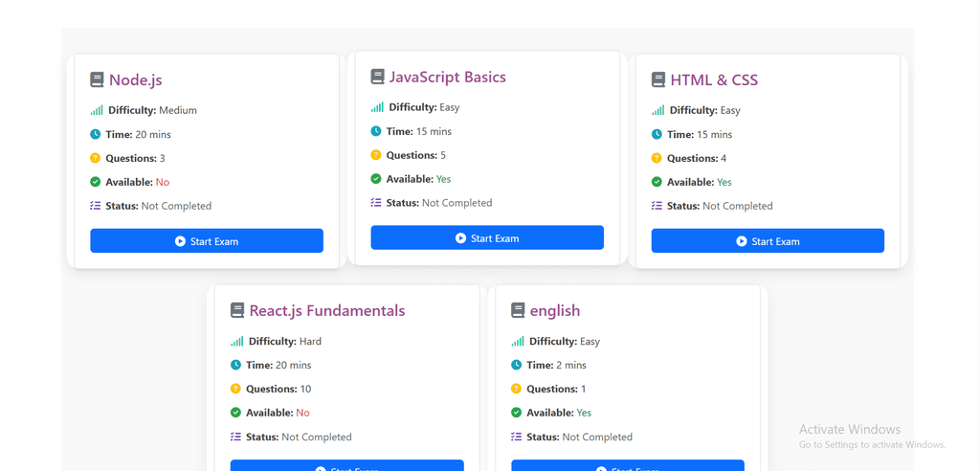
Task: Start the Node.js exam
Action: point(207,241)
